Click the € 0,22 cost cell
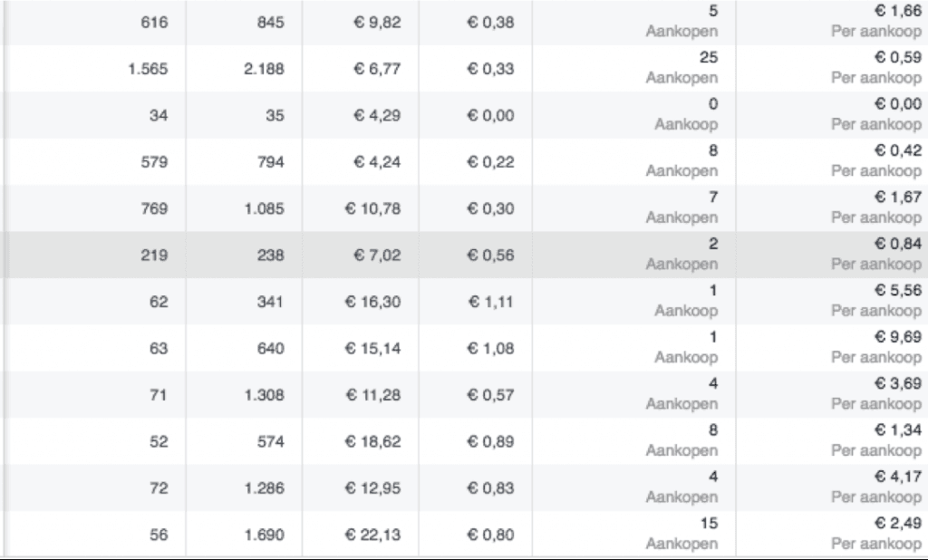Image resolution: width=928 pixels, height=560 pixels. pos(490,162)
